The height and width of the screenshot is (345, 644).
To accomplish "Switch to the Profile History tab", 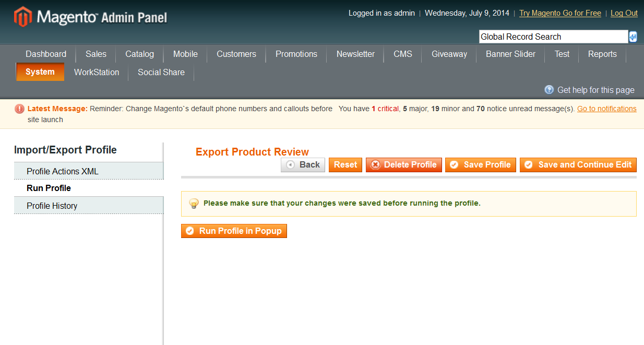I will [x=89, y=206].
